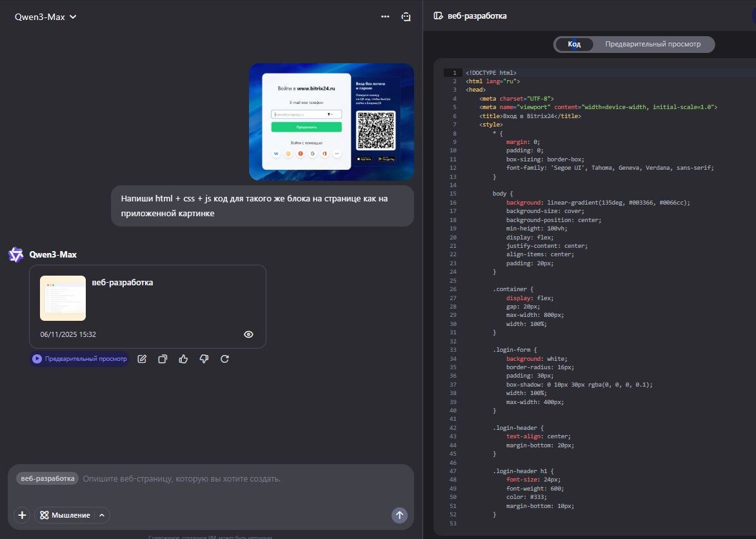Regenerate the response with refresh icon
756x539 pixels.
coord(224,359)
